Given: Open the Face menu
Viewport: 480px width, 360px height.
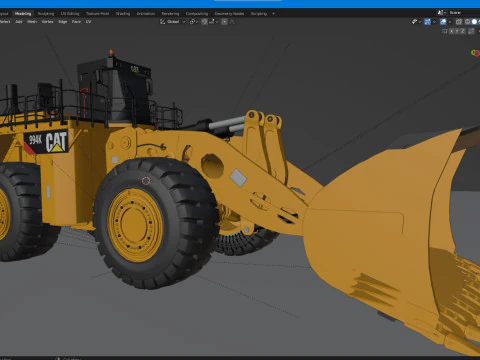Looking at the screenshot, I should tap(76, 22).
